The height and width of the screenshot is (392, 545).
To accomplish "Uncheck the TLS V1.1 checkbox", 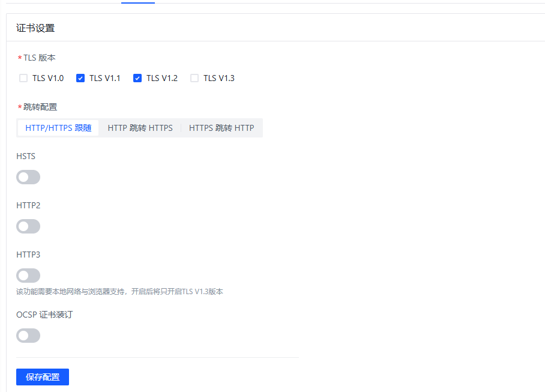I will 80,78.
